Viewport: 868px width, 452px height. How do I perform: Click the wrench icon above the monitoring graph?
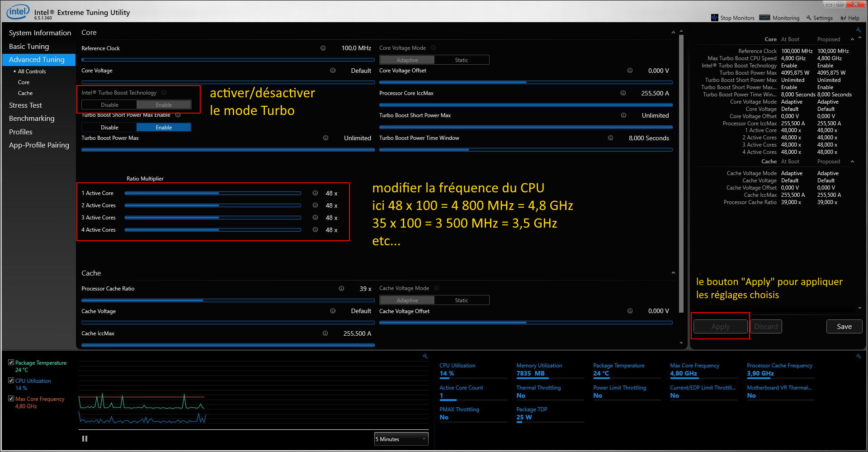(x=425, y=356)
